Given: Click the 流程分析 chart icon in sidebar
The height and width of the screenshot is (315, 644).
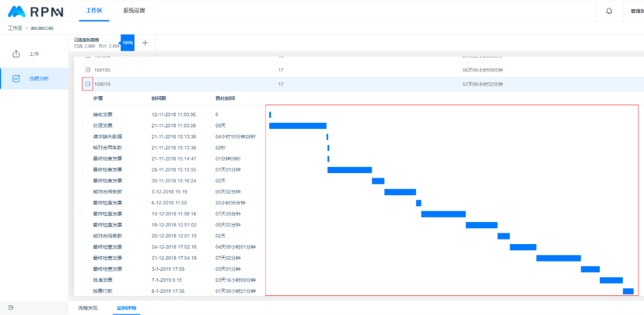Looking at the screenshot, I should point(17,78).
